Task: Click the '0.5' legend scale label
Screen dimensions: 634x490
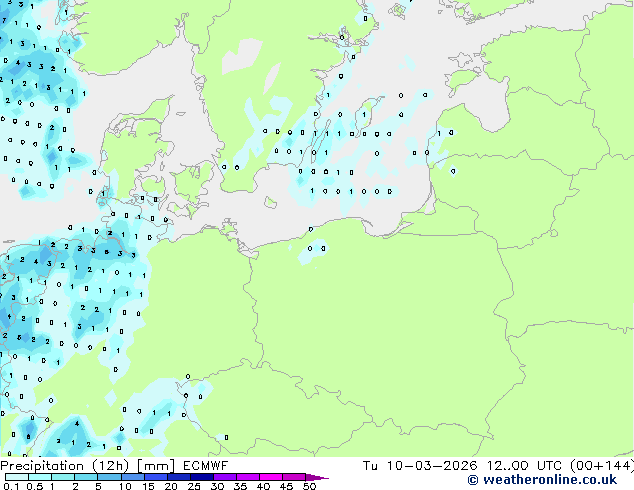Action: click(35, 486)
